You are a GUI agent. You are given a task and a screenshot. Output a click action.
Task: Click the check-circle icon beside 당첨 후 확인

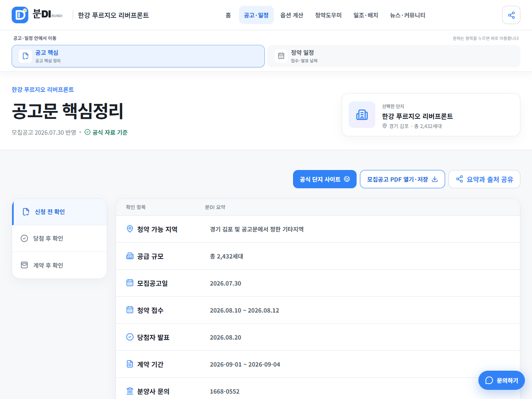(x=24, y=238)
